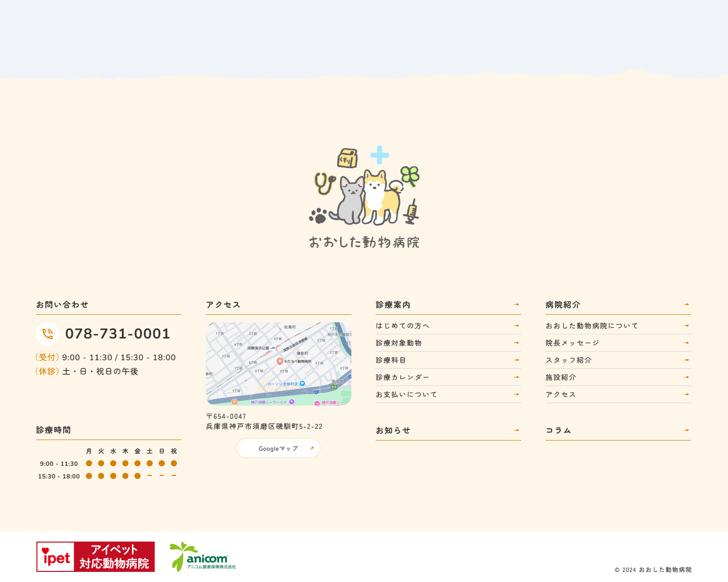The image size is (728, 582).
Task: Click the arrow next to 診療案内 heading
Action: click(x=516, y=305)
